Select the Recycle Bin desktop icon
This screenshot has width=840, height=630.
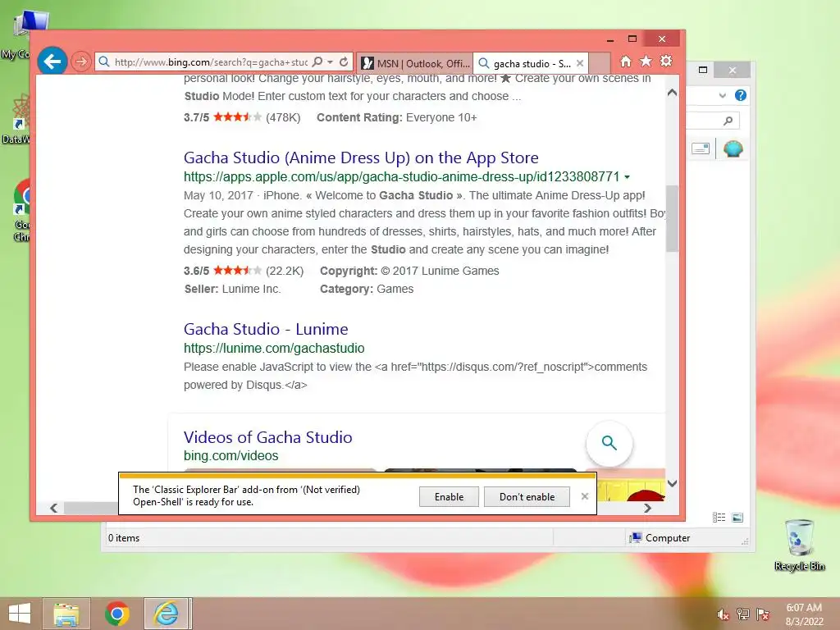pyautogui.click(x=800, y=545)
